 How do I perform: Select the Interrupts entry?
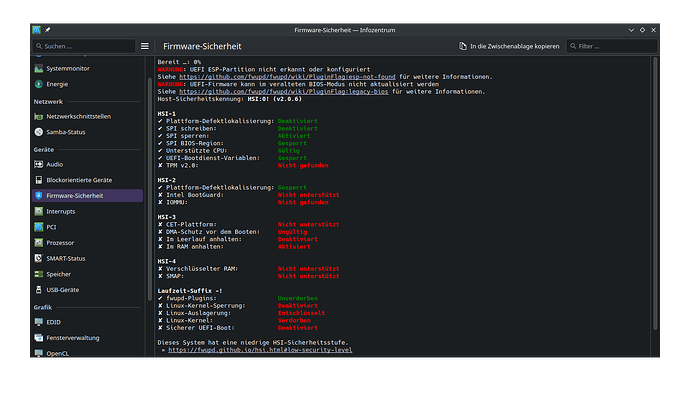point(87,211)
